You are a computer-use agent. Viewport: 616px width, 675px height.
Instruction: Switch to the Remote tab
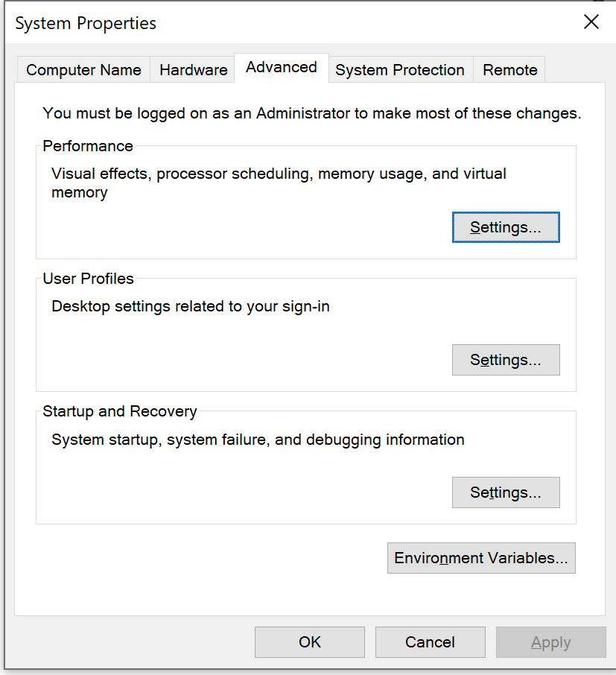coord(509,70)
